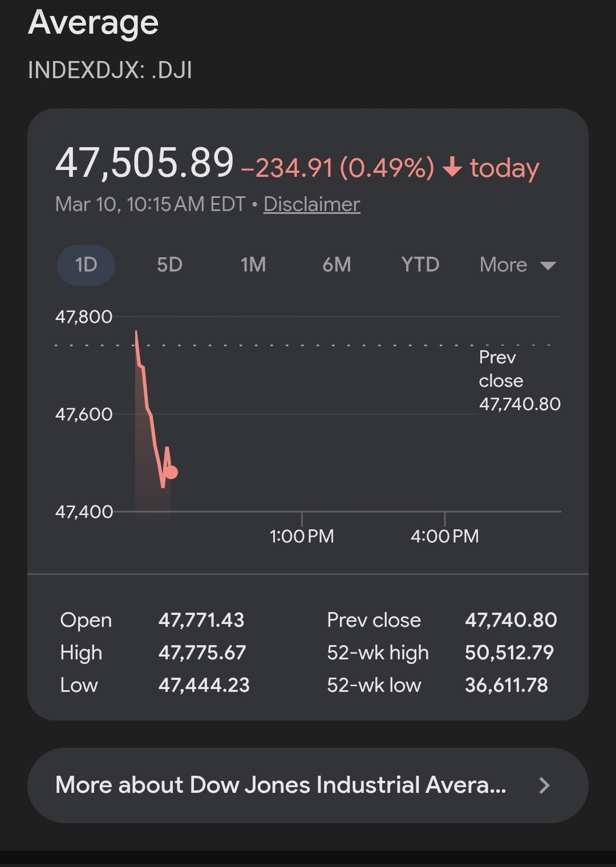The height and width of the screenshot is (867, 616).
Task: Select the YTD range tab
Action: 420,265
